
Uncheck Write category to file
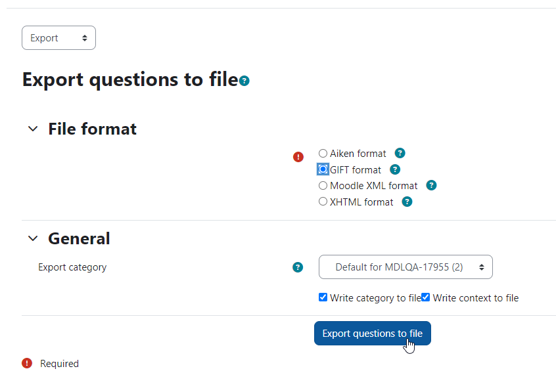tap(323, 297)
